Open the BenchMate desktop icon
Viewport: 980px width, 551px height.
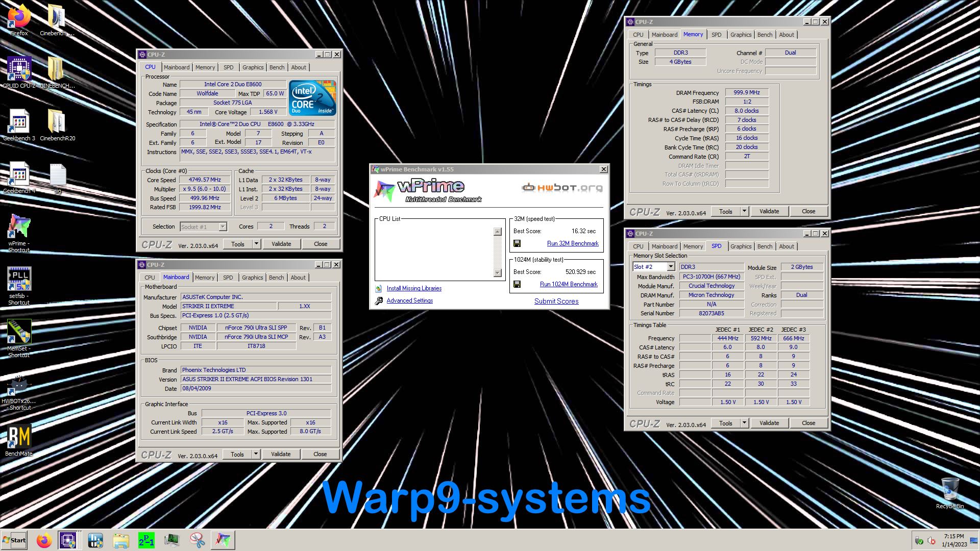(19, 440)
